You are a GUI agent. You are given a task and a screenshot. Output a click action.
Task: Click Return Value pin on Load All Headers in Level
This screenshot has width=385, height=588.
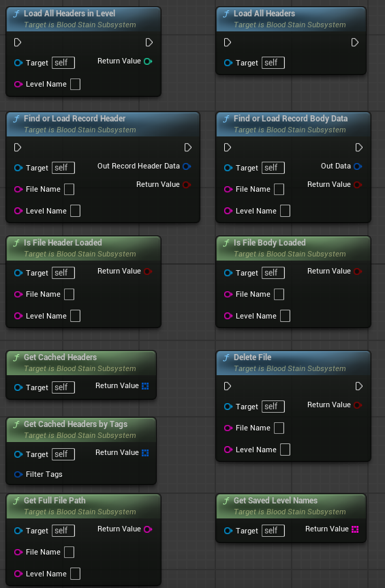[148, 61]
